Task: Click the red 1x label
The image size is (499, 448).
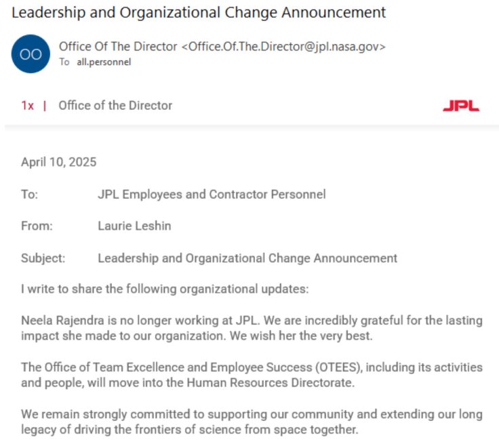Action: pos(27,106)
